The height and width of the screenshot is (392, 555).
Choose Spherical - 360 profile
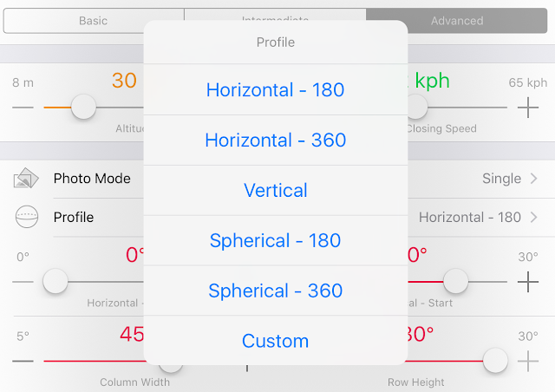(275, 291)
